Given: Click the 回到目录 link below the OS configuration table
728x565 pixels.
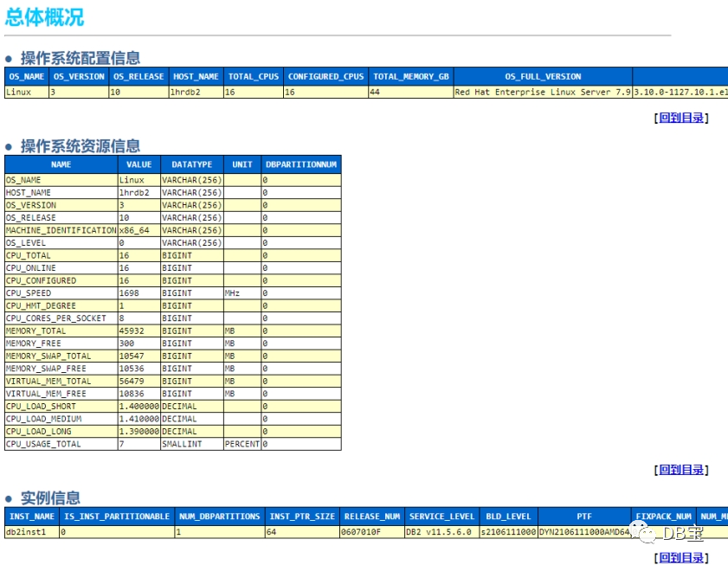Looking at the screenshot, I should (x=681, y=118).
